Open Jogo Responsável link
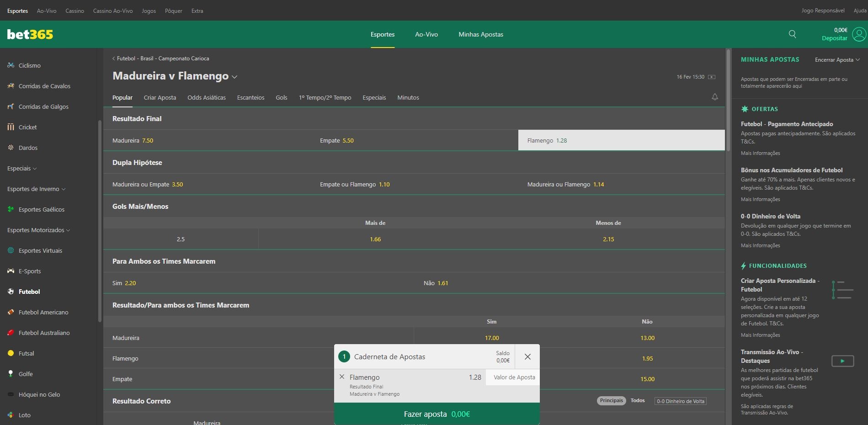This screenshot has height=425, width=868. pyautogui.click(x=823, y=10)
